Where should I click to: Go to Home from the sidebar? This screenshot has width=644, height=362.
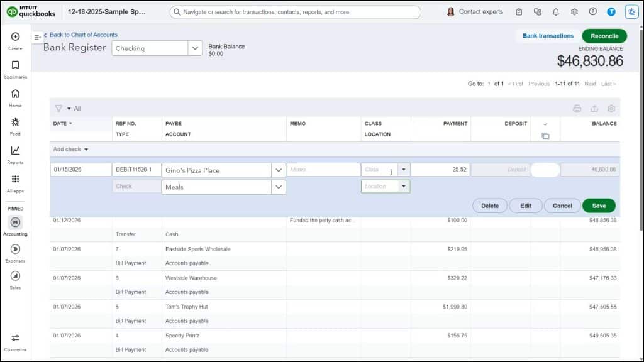(15, 98)
